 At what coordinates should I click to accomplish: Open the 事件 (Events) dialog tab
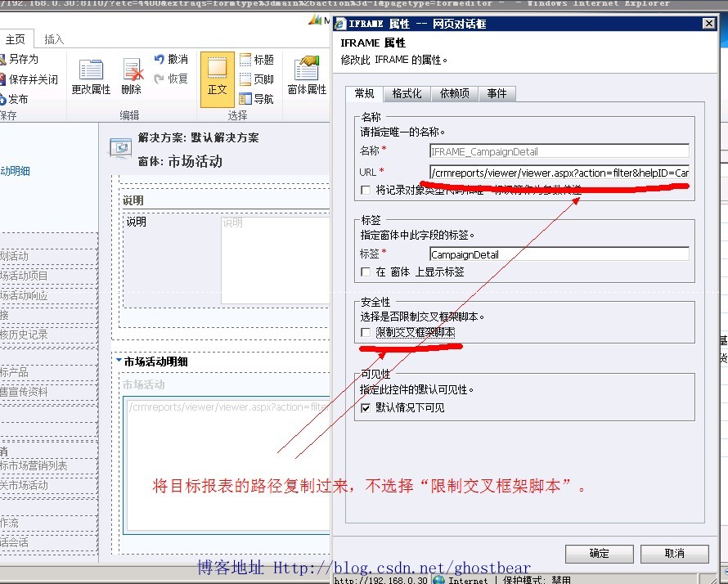click(497, 94)
